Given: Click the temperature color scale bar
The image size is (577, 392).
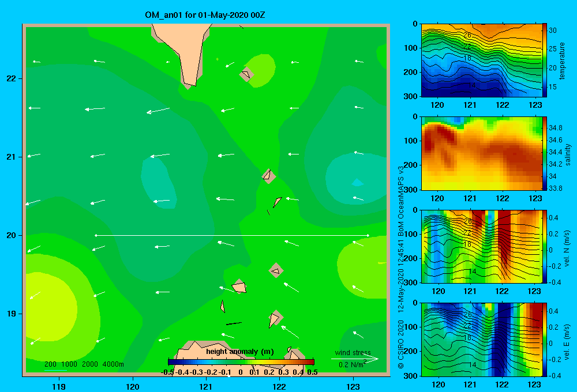Looking at the screenshot, I should click(545, 61).
